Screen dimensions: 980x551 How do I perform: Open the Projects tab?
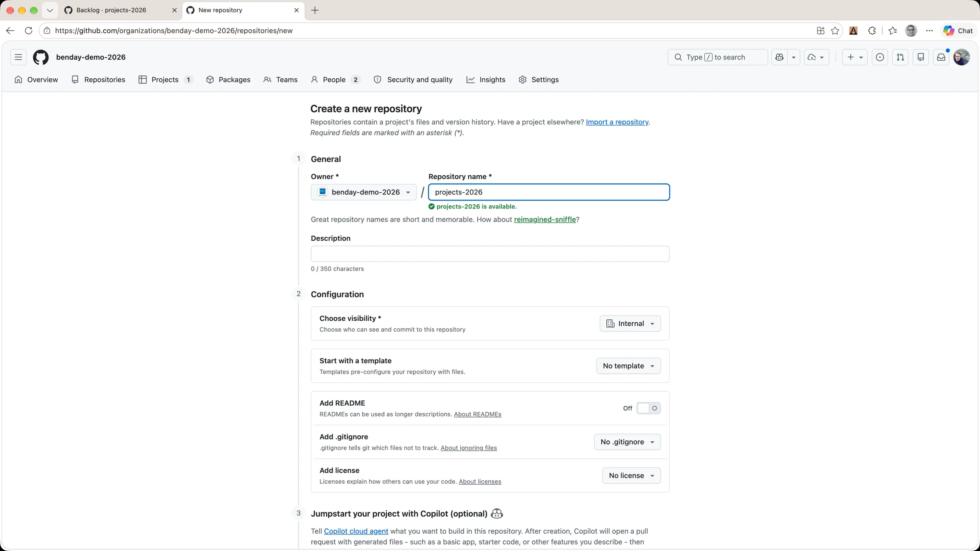pyautogui.click(x=166, y=80)
